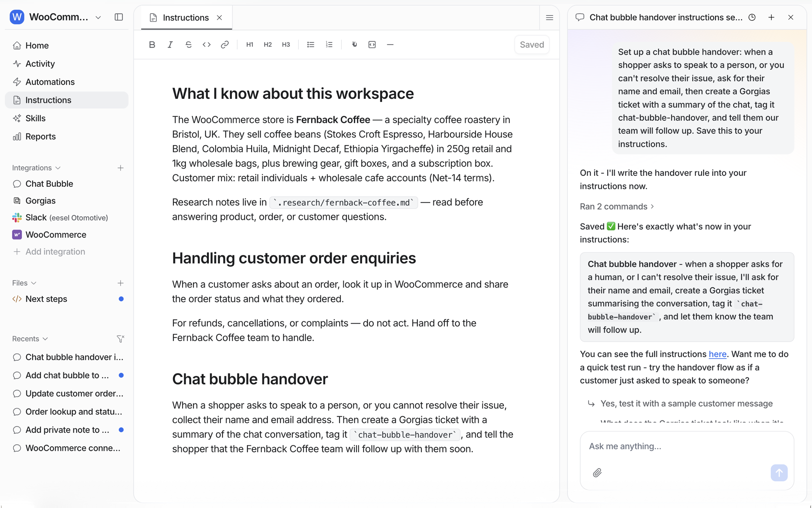Expand the Ran 2 commands details
812x508 pixels.
[x=617, y=206]
